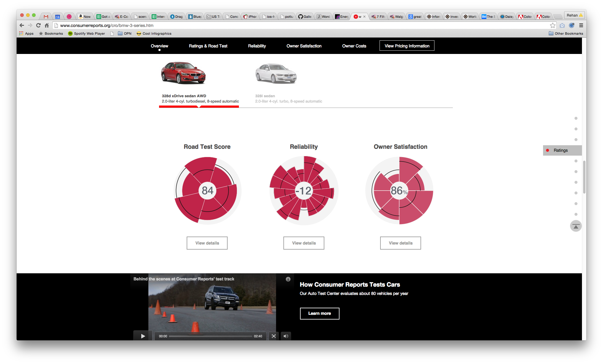Open the Other Bookmarks folder
Screen dimensions: 603x364
point(566,33)
